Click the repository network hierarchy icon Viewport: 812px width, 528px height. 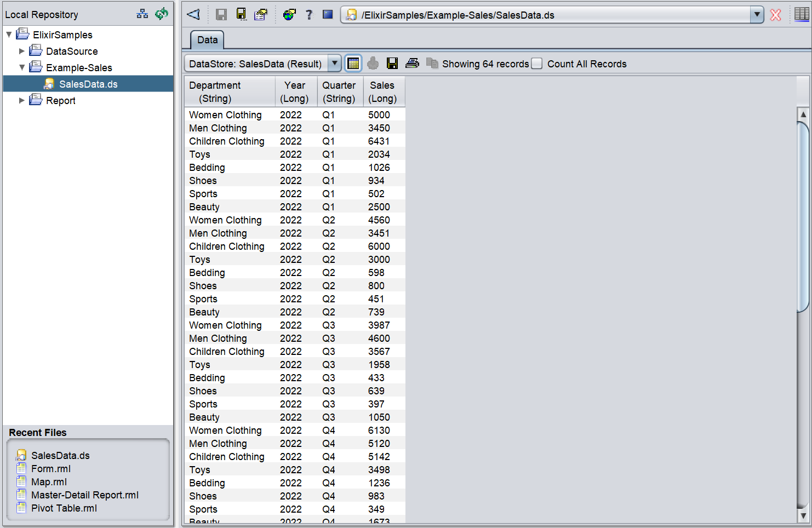point(142,14)
